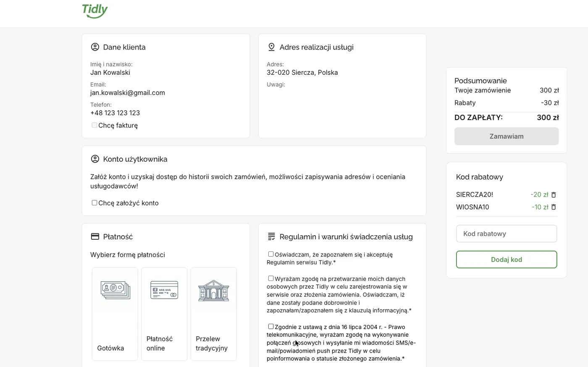The image size is (588, 367).
Task: Pick Przelew tradycyjny payment card
Action: 214,314
